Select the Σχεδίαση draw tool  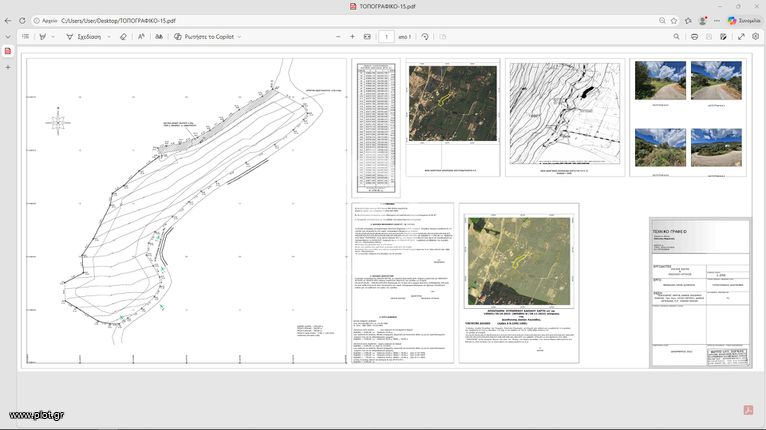click(84, 37)
